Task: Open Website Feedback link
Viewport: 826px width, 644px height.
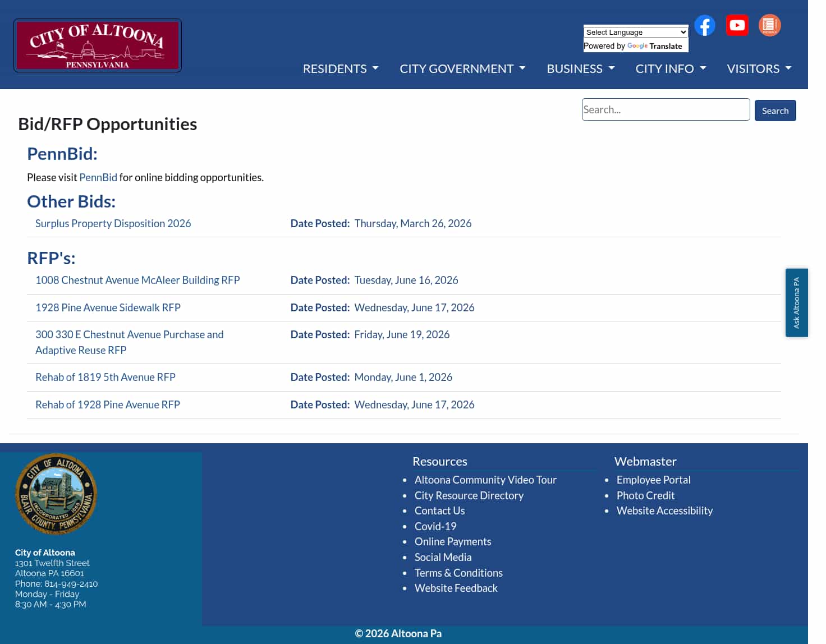Action: point(456,588)
